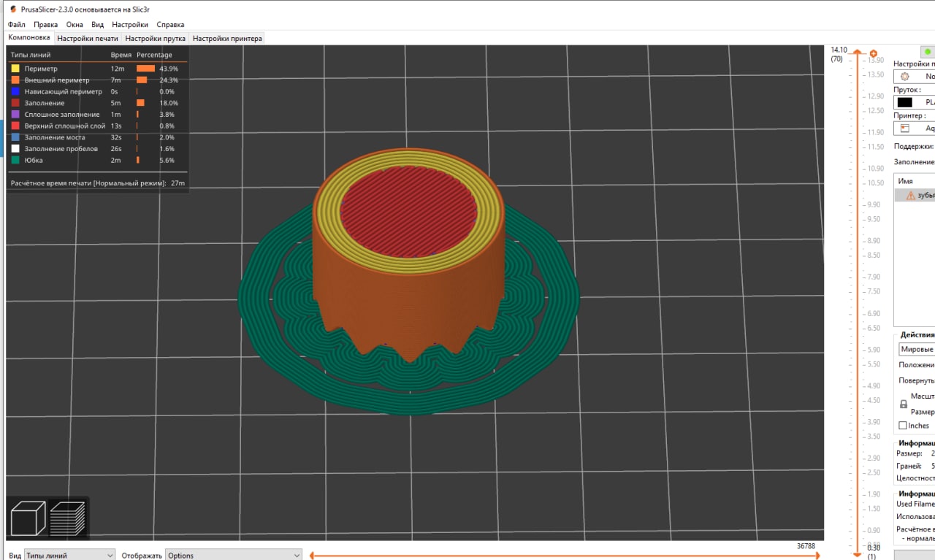Open the Вид line types dropdown
935x560 pixels.
69,555
